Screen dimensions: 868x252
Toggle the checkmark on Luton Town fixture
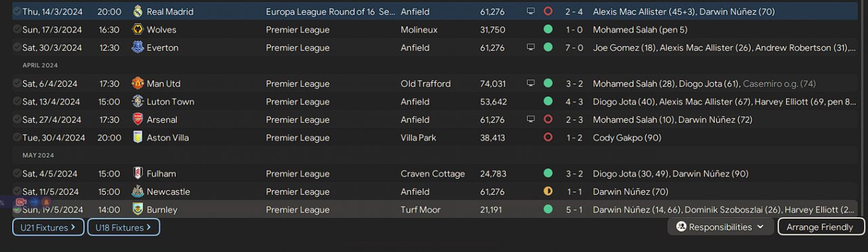click(x=17, y=102)
